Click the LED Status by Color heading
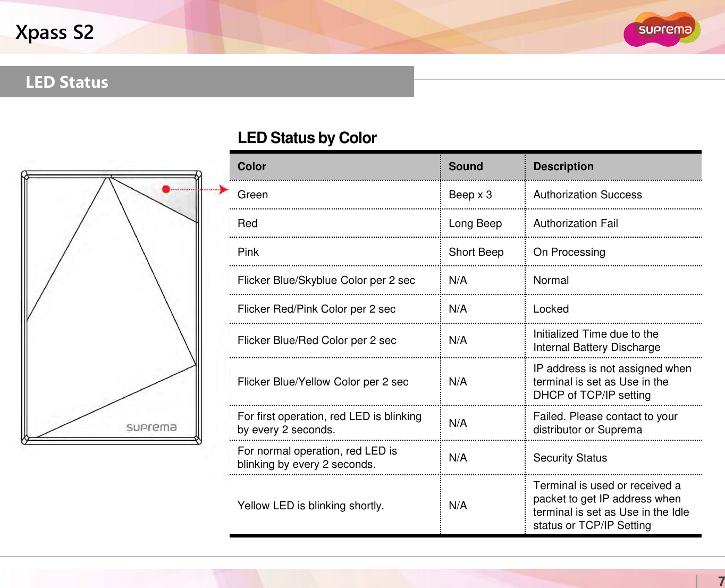Image resolution: width=725 pixels, height=588 pixels. [307, 138]
